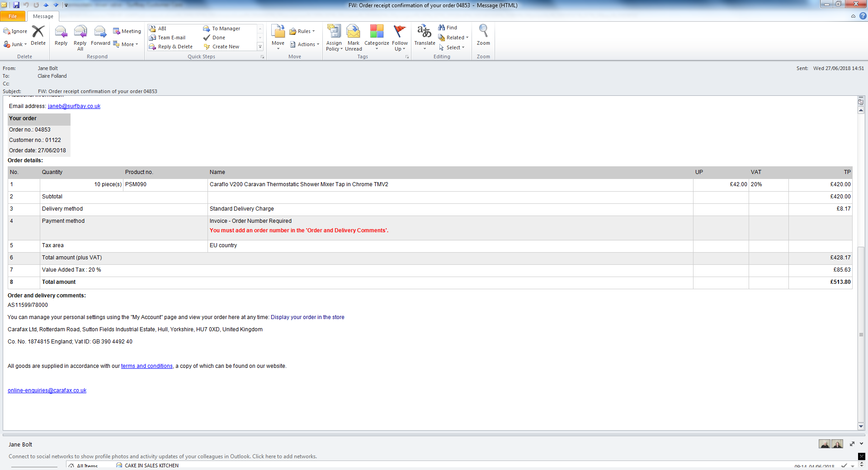868x470 pixels.
Task: Minimize the ribbon with the chevron
Action: tap(853, 16)
